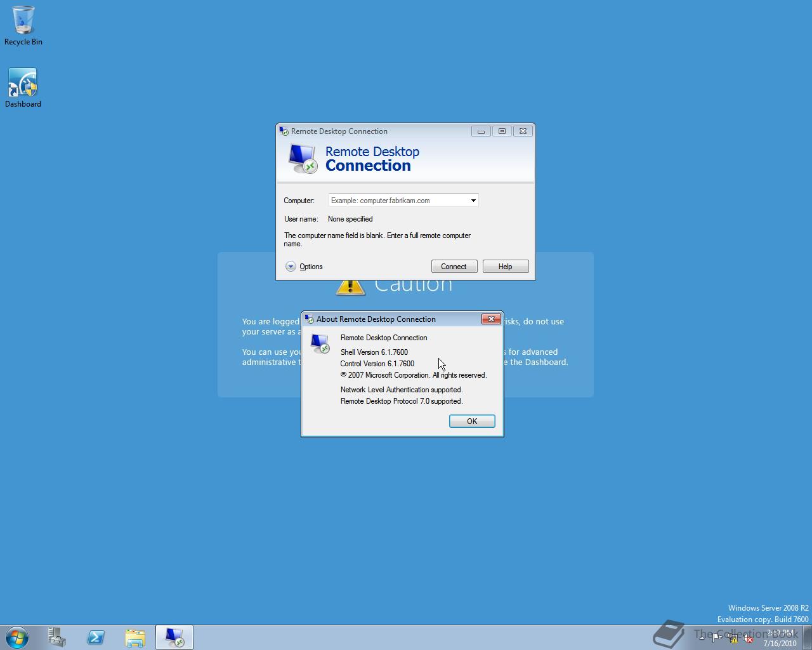This screenshot has height=650, width=812.
Task: Open the Computer combo box dropdown arrow
Action: point(473,201)
